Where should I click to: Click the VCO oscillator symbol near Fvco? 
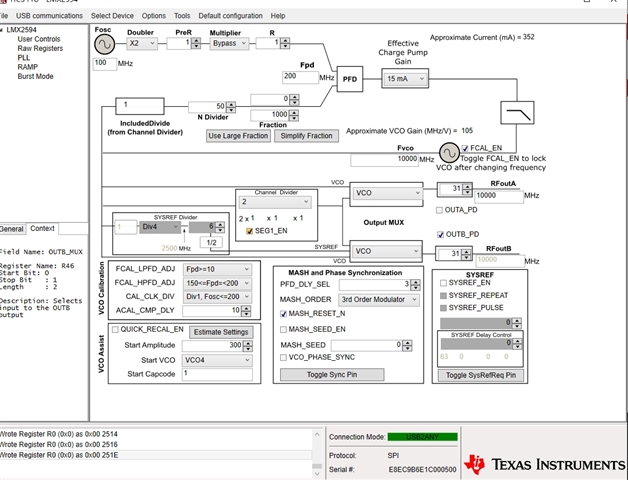449,152
